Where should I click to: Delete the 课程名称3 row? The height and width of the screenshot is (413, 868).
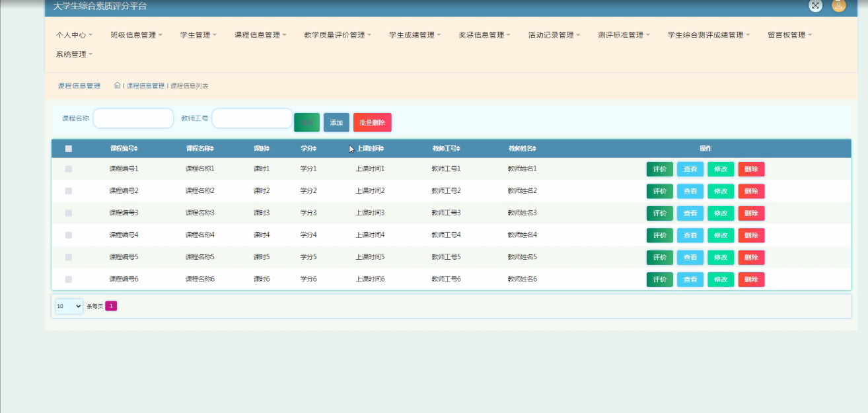(x=751, y=213)
